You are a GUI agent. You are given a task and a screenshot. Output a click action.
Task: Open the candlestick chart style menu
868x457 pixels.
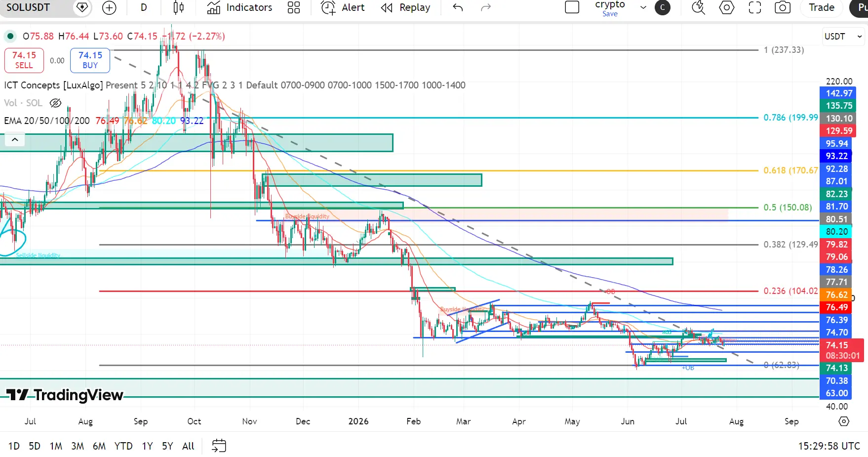(x=179, y=7)
